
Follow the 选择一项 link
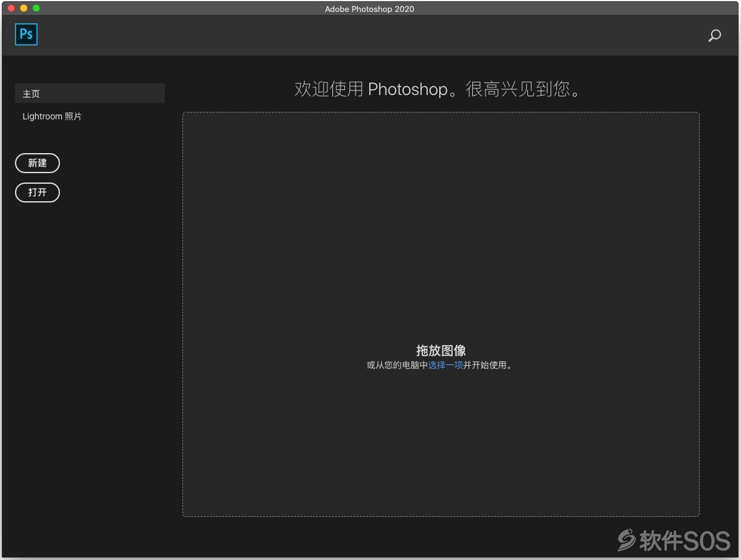pyautogui.click(x=445, y=365)
